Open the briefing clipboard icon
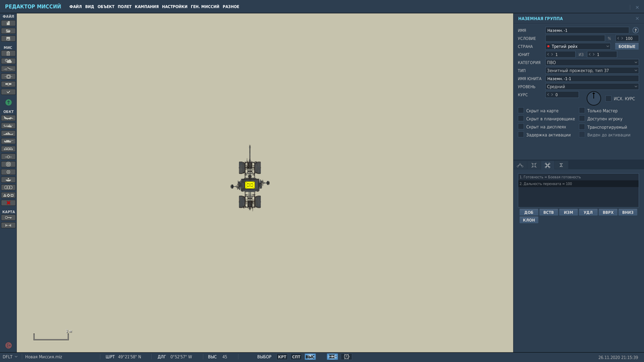The image size is (644, 362). point(8,53)
